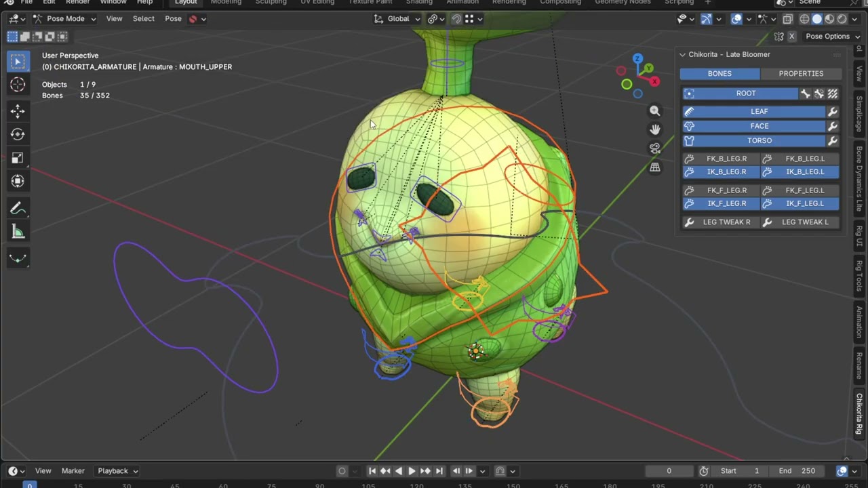Screen dimensions: 868x488
Task: Jump to the end frame button
Action: [439, 471]
